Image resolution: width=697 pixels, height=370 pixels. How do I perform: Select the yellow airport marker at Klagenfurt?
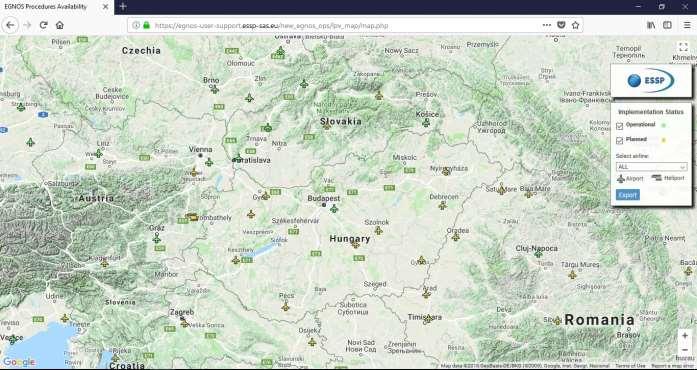tap(104, 264)
